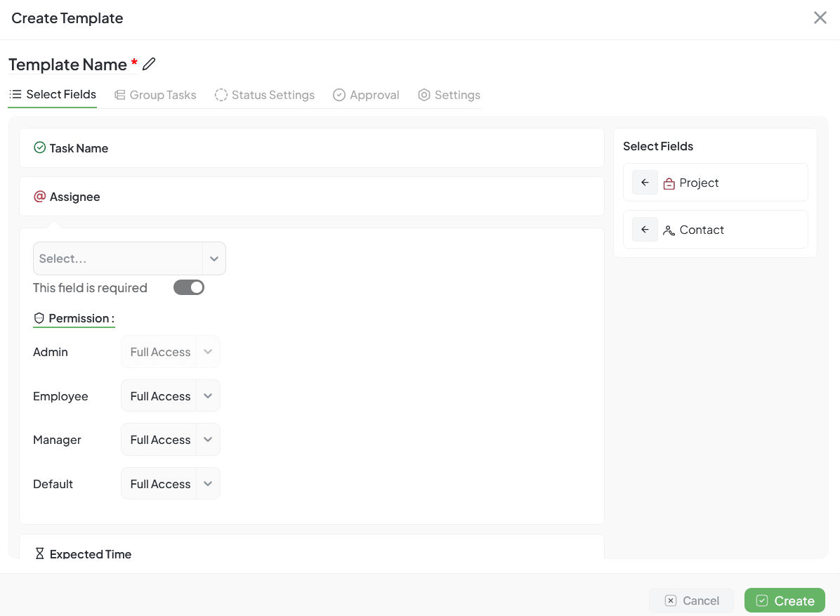Go to the Approval tab

366,95
